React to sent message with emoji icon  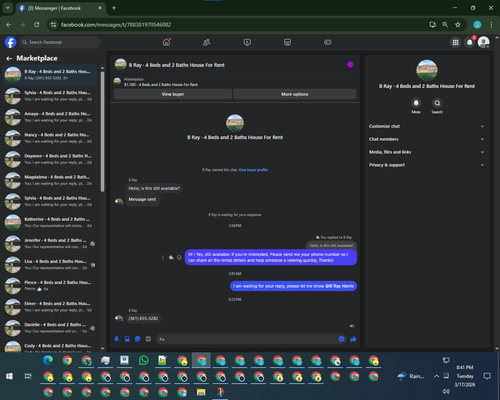coord(179,257)
